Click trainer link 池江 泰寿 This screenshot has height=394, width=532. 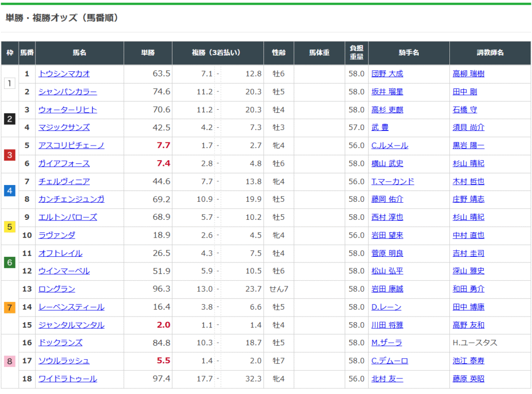(468, 361)
